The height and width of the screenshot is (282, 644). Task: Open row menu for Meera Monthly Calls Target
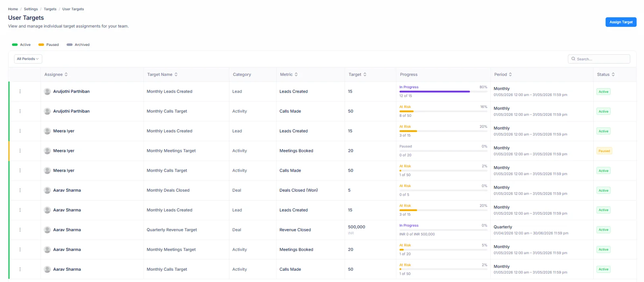(x=20, y=170)
